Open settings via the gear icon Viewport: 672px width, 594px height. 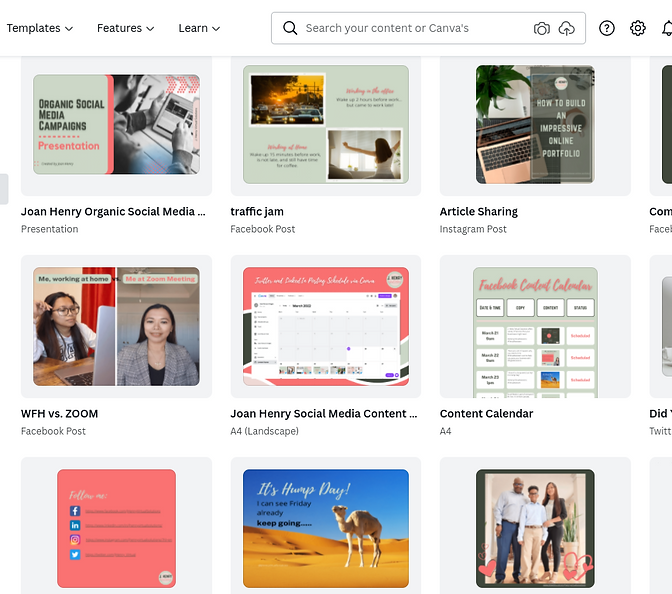(637, 28)
